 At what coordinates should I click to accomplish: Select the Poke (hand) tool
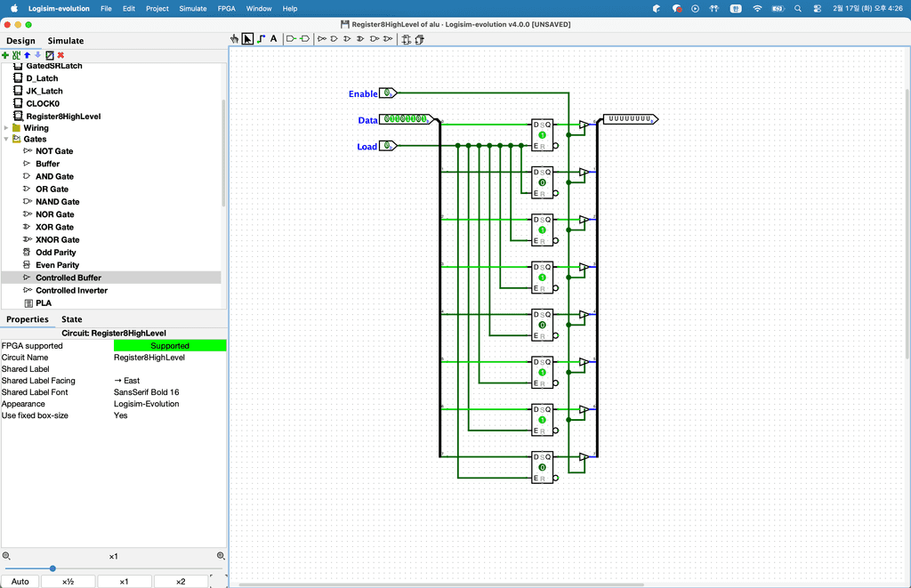[x=235, y=39]
